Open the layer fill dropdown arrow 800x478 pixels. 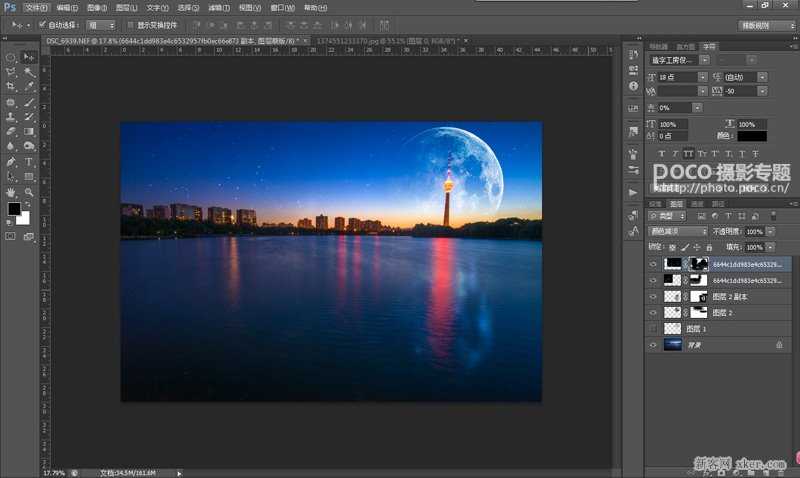tap(770, 247)
